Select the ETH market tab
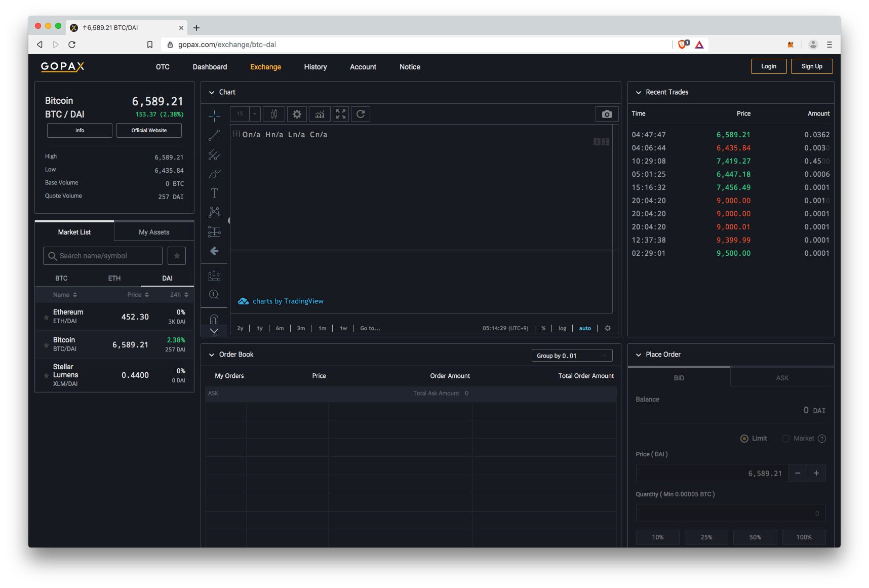 114,278
